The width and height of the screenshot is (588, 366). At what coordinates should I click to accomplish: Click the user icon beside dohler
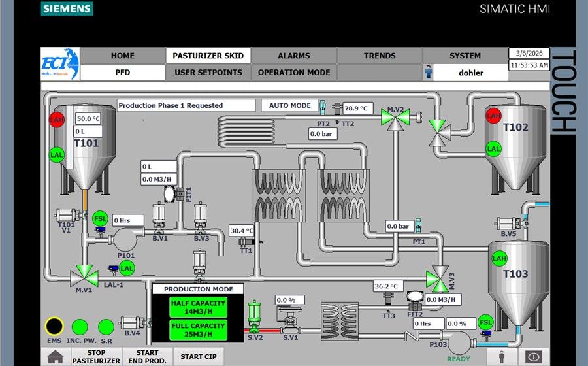click(428, 72)
